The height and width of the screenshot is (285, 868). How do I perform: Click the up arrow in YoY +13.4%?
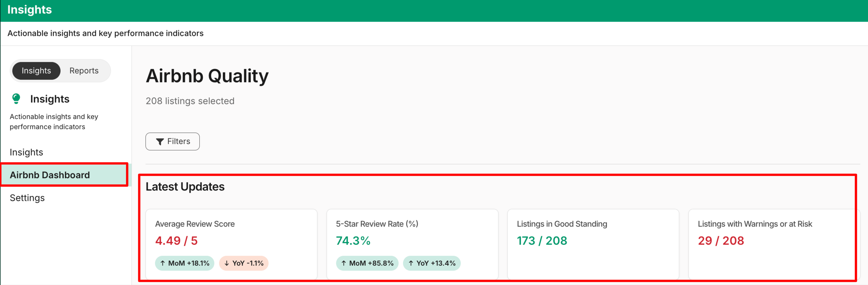tap(411, 263)
